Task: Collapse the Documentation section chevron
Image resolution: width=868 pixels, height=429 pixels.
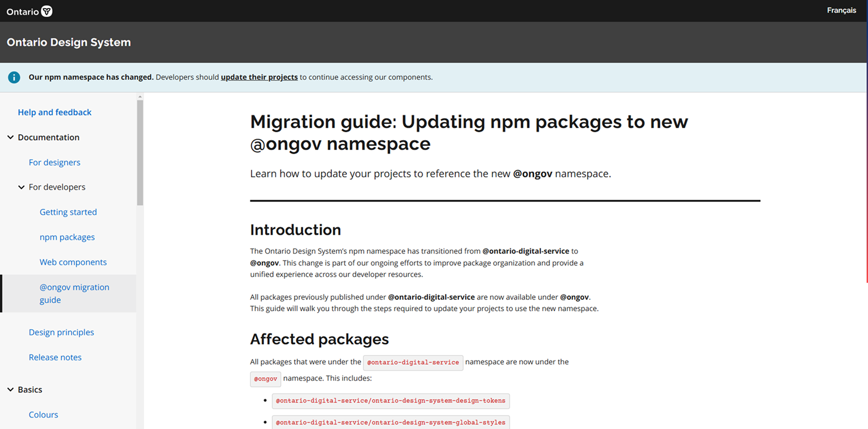Action: pos(11,137)
